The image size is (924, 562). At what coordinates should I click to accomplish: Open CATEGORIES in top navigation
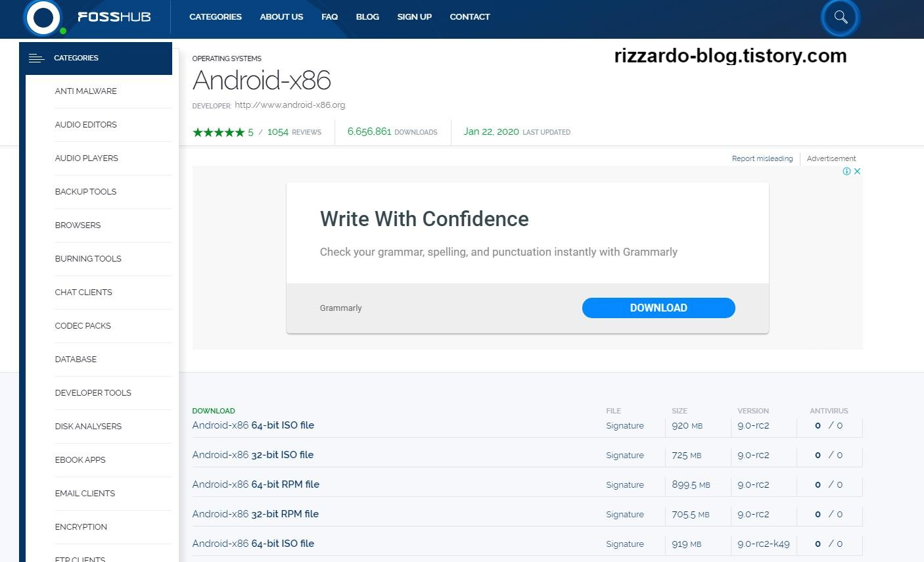tap(216, 17)
